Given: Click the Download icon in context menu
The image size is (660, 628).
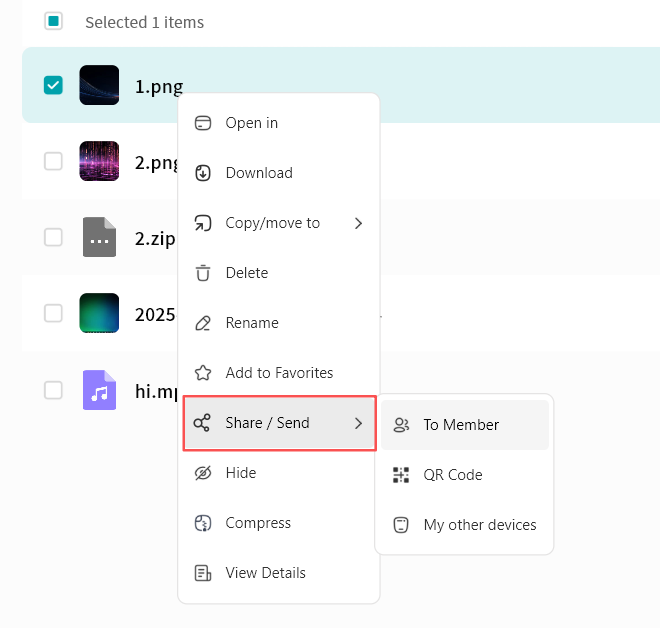Looking at the screenshot, I should [203, 173].
